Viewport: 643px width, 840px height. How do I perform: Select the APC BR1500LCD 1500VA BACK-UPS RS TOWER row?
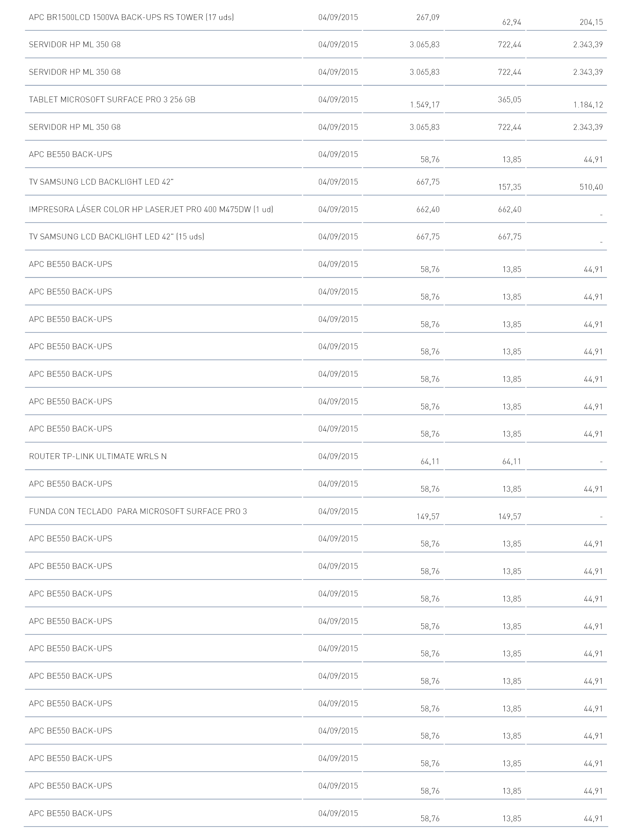click(316, 18)
